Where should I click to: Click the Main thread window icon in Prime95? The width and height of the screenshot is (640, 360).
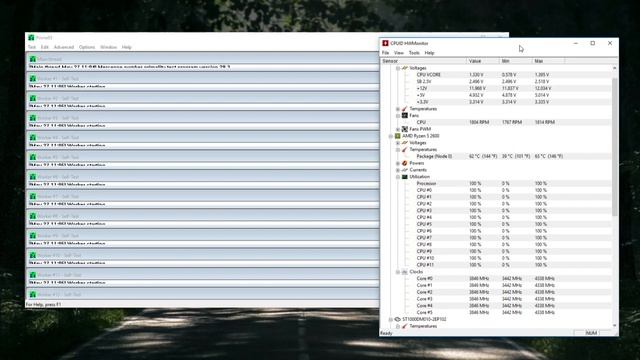point(33,59)
